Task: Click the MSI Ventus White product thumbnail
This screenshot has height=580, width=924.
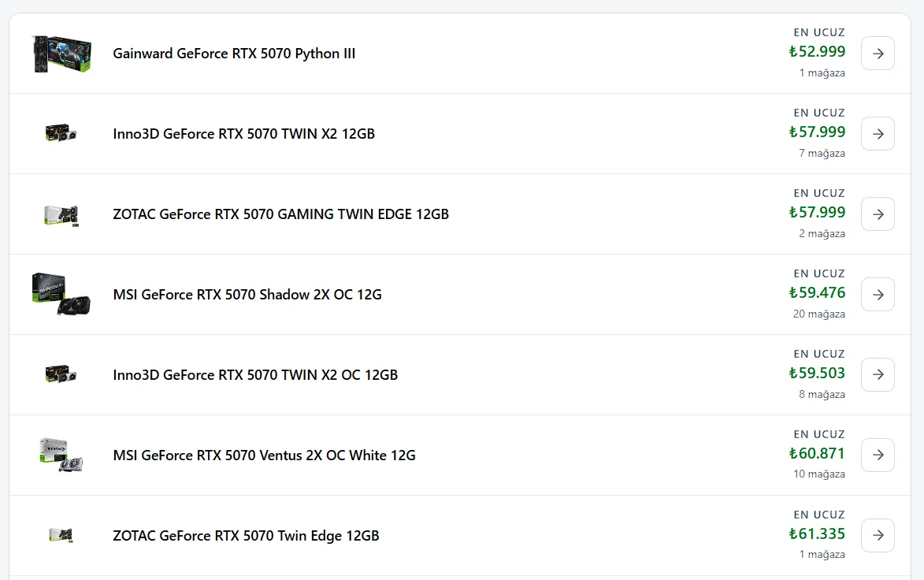Action: coord(61,455)
